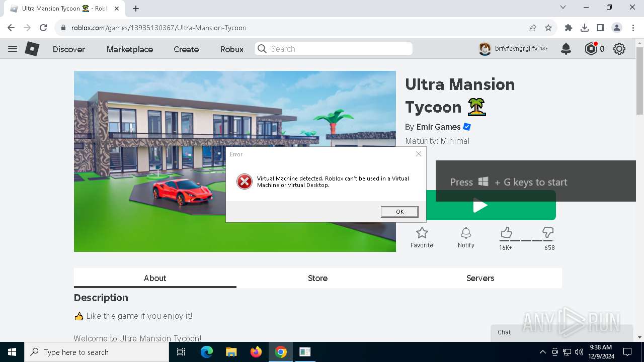Viewport: 644px width, 362px height.
Task: Toggle Chrome side panel
Action: (x=601, y=28)
